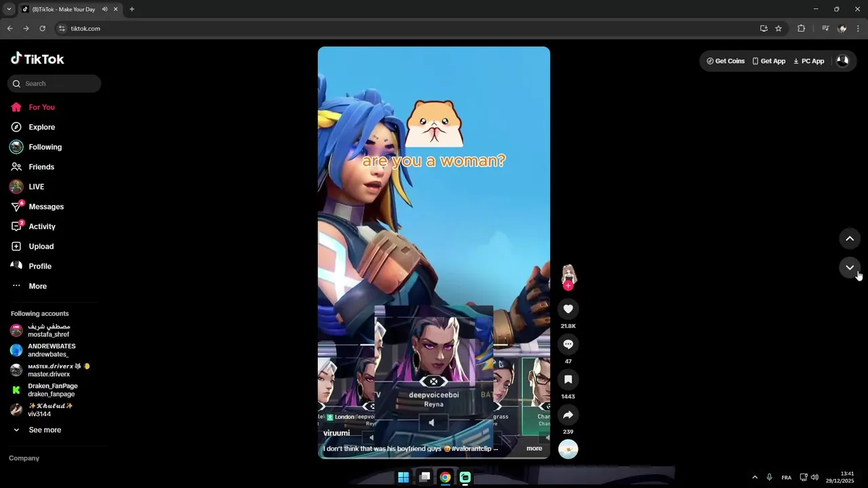Click the #valorantclip hashtag

(471, 449)
